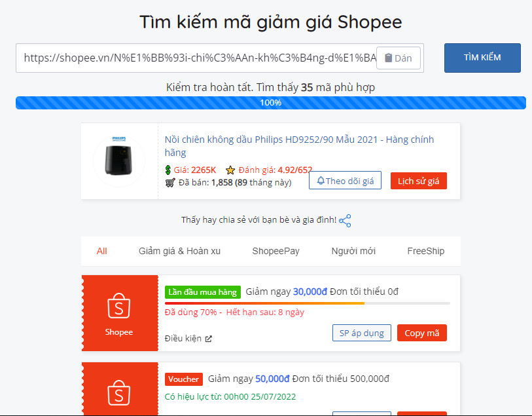Click the Shopee bag logo on the first voucher

118,306
